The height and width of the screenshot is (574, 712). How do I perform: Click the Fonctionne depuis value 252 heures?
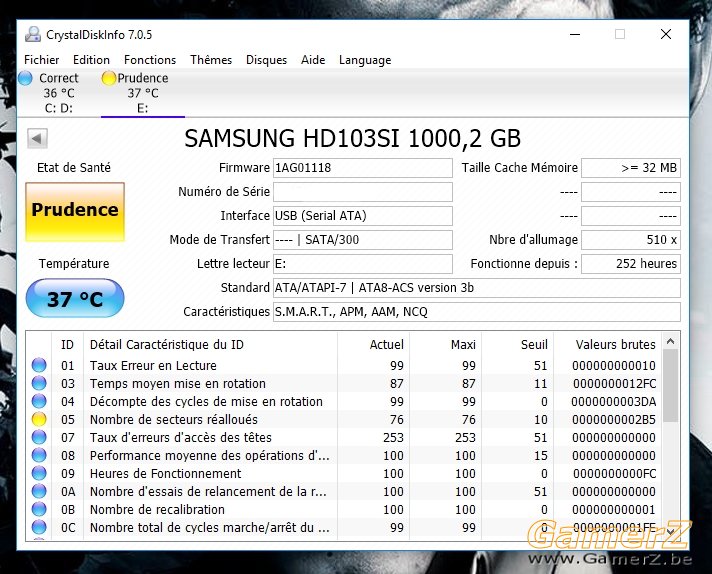(x=631, y=264)
